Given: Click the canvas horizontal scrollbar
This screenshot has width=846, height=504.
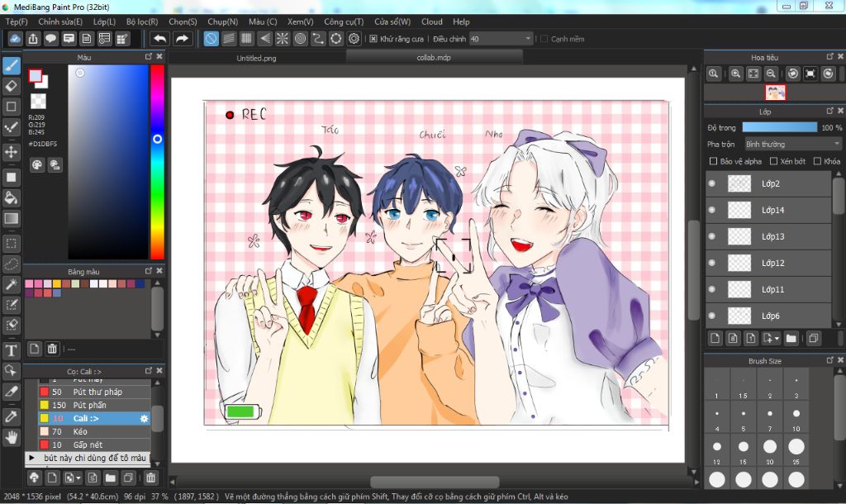Looking at the screenshot, I should point(435,482).
